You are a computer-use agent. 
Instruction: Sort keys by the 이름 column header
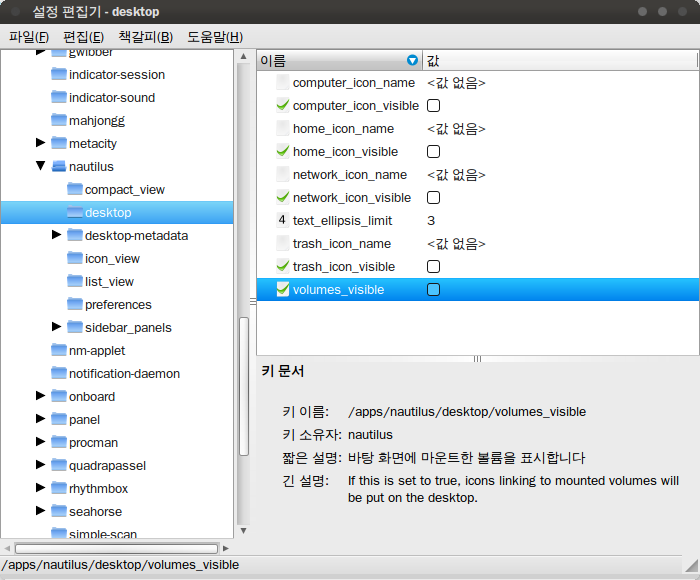339,60
